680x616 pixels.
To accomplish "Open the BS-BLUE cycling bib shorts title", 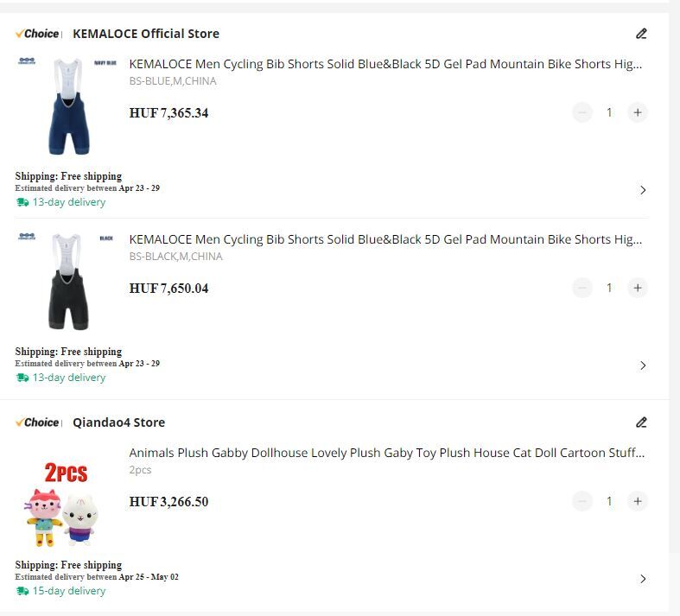I will coord(385,64).
